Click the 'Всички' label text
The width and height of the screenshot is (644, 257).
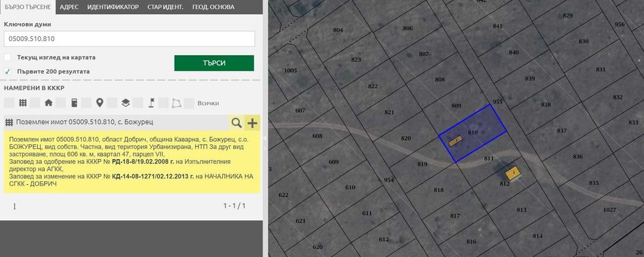pos(208,104)
